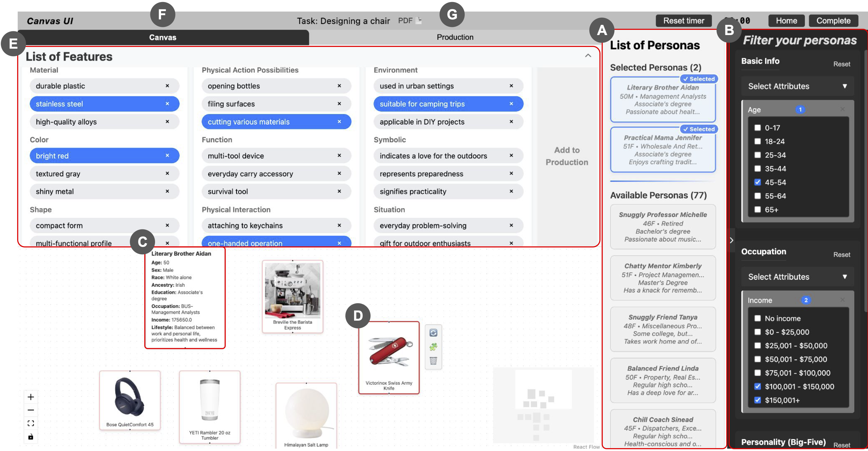Screen dimensions: 868x451
Task: Zoom in the canvas with plus button
Action: [x=31, y=397]
